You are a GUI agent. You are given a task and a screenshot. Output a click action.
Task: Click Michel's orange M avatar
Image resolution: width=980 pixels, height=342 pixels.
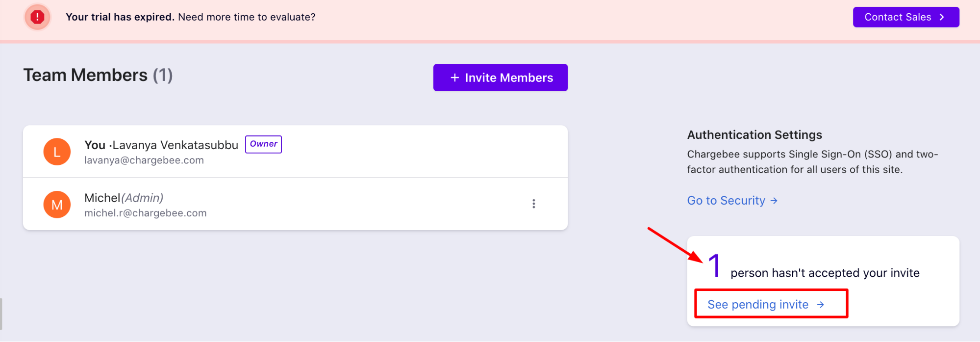click(57, 205)
